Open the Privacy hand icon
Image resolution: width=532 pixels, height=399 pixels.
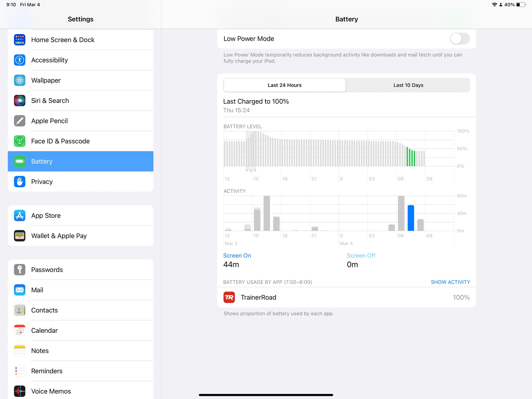(20, 182)
